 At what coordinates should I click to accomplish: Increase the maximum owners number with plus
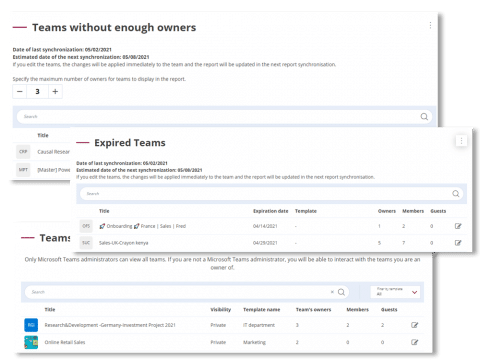click(x=55, y=91)
